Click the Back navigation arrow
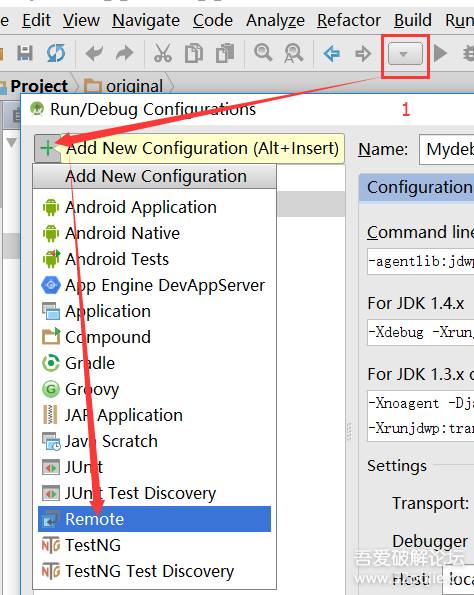The image size is (474, 595). click(x=332, y=54)
